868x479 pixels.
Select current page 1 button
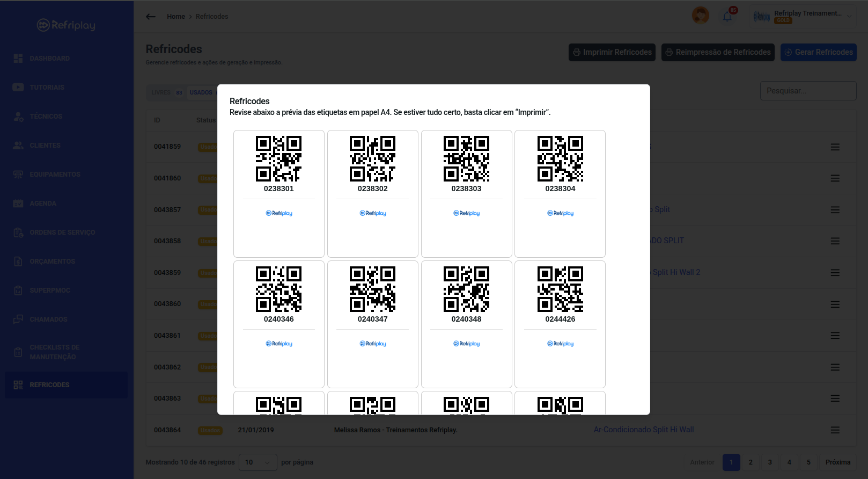[x=731, y=462]
